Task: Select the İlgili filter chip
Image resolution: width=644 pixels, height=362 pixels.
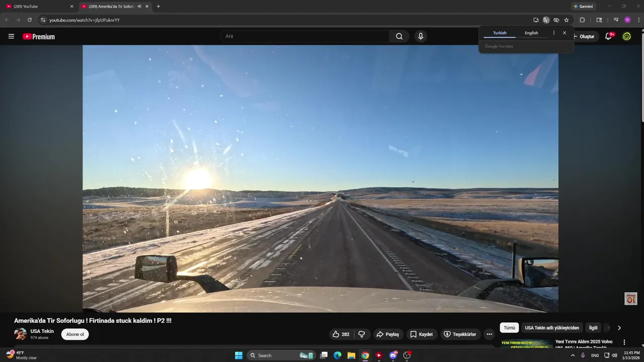Action: tap(593, 328)
